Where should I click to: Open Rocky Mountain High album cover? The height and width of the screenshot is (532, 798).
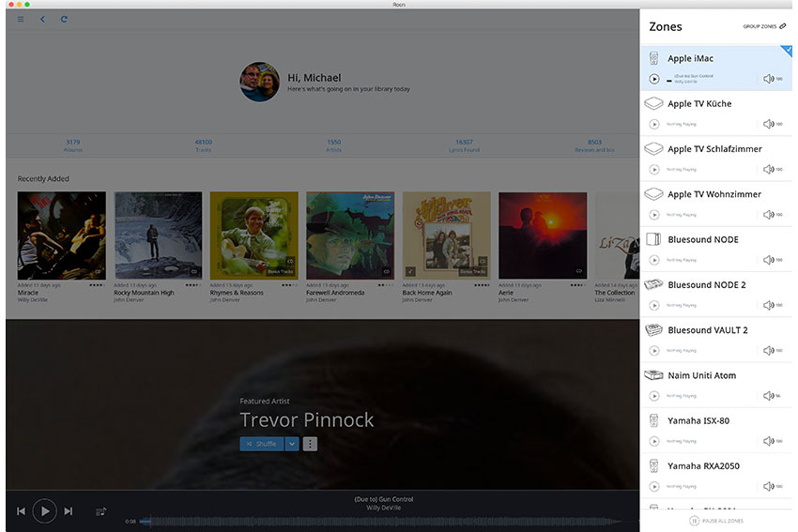tap(159, 236)
